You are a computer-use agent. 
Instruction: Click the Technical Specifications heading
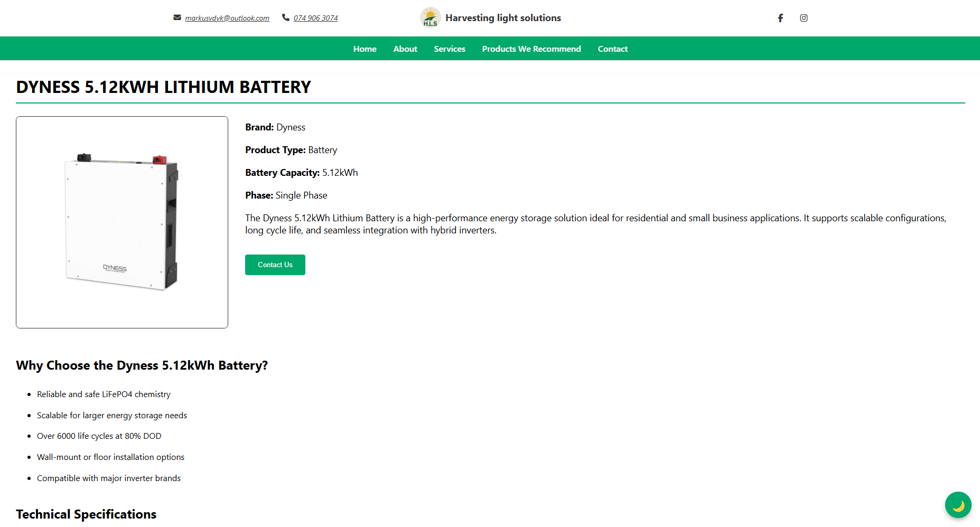(86, 514)
